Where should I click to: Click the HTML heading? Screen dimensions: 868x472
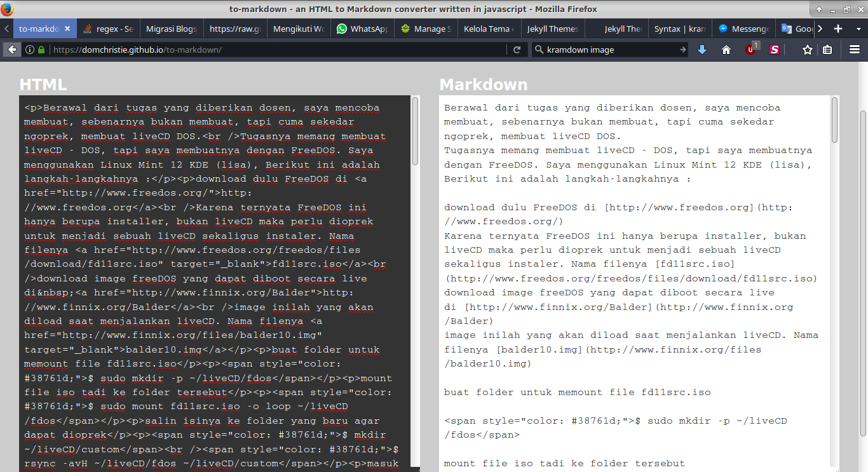coord(43,84)
